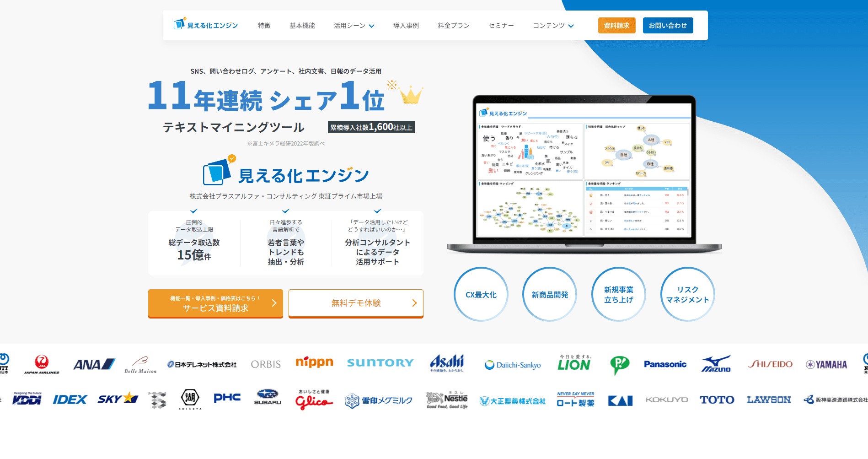The image size is (868, 459).
Task: Click the orange 資料請求 button
Action: 616,26
